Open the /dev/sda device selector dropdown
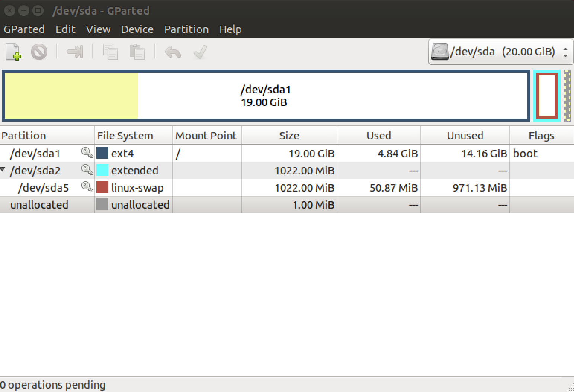Screen dimensions: 574x392 (x=500, y=52)
